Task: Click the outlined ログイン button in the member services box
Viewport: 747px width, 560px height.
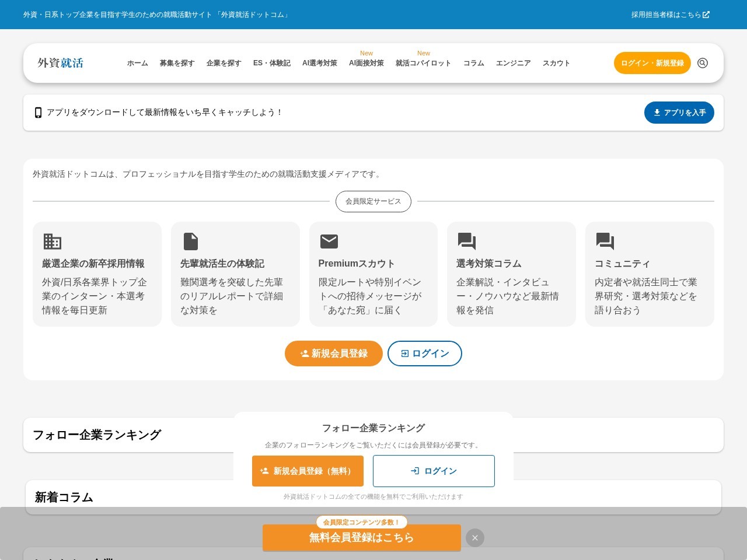Action: click(425, 353)
